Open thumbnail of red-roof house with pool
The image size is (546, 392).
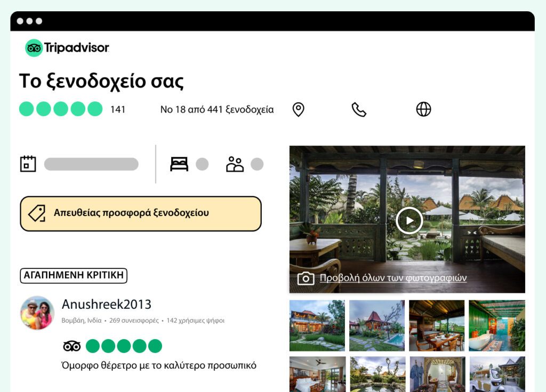pos(377,325)
